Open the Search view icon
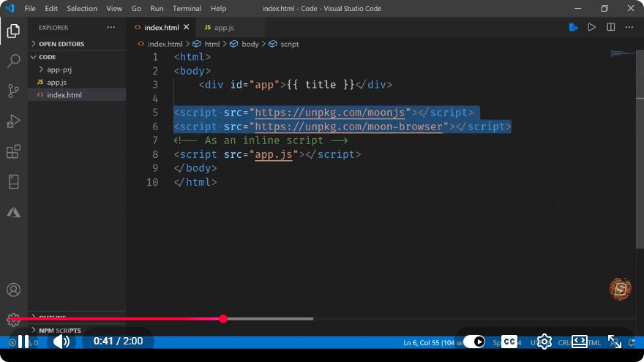This screenshot has width=644, height=362. coord(13,61)
